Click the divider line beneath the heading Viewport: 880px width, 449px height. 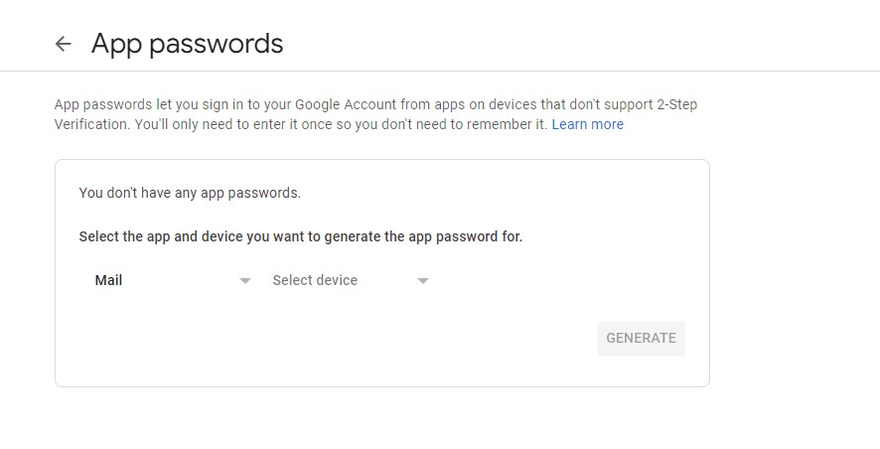[440, 71]
